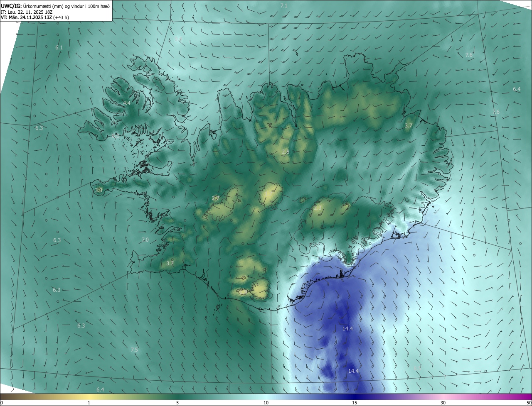Select the 2.8 value label

286,152
